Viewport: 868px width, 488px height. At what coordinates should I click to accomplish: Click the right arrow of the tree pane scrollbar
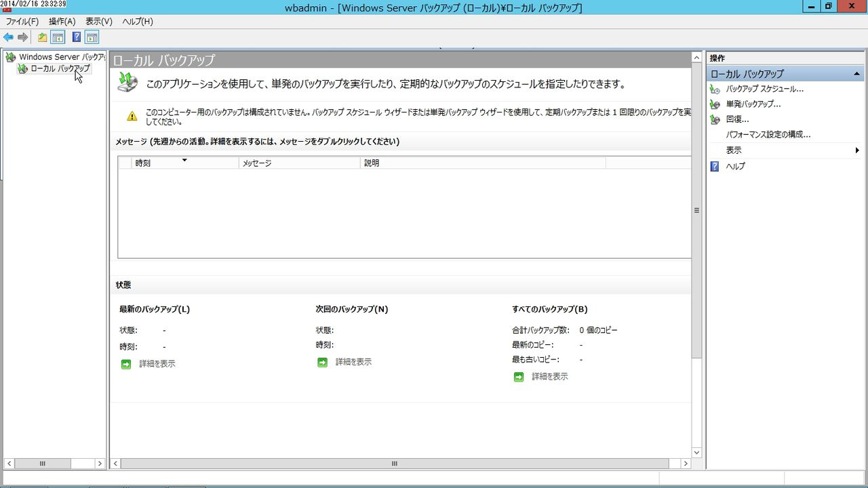pyautogui.click(x=100, y=464)
